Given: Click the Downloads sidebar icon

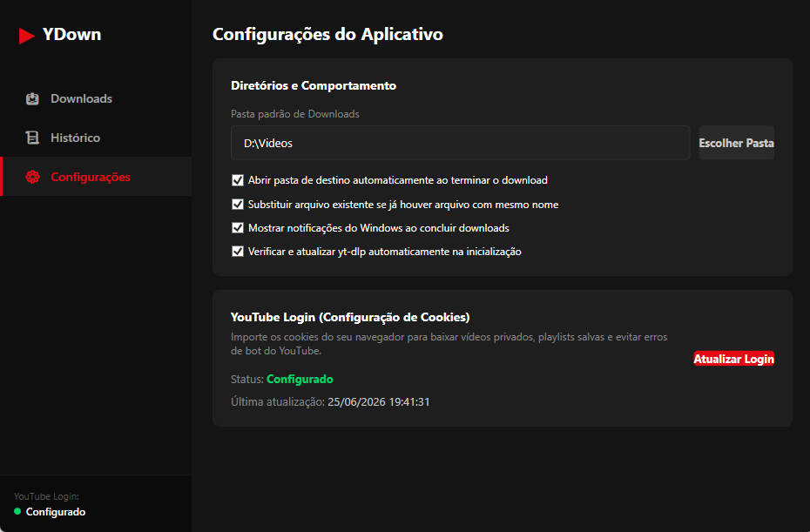Looking at the screenshot, I should 32,98.
